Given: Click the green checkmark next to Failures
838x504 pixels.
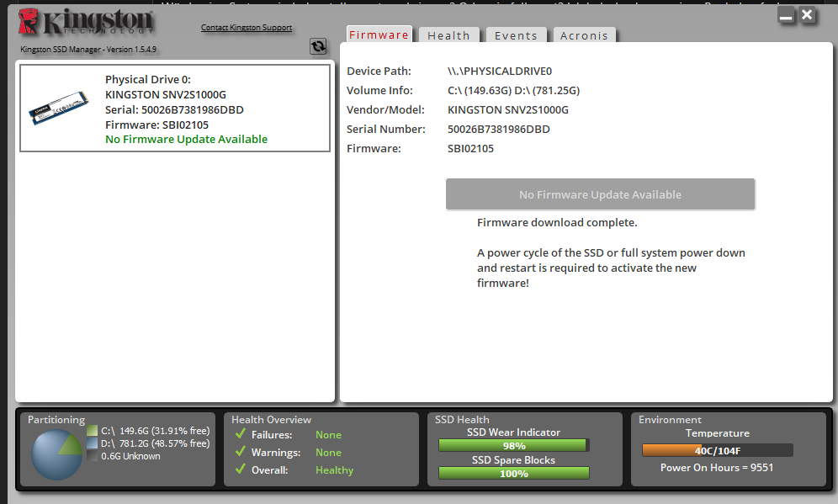Looking at the screenshot, I should [241, 433].
